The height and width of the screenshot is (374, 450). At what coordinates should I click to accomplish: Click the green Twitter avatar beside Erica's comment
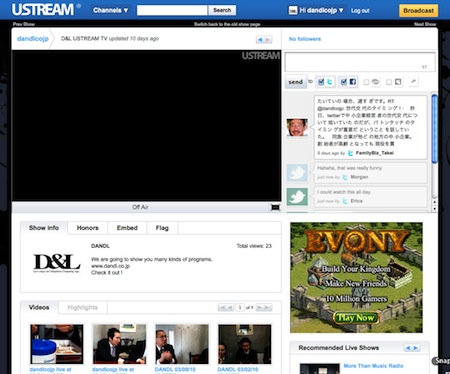pos(297,196)
